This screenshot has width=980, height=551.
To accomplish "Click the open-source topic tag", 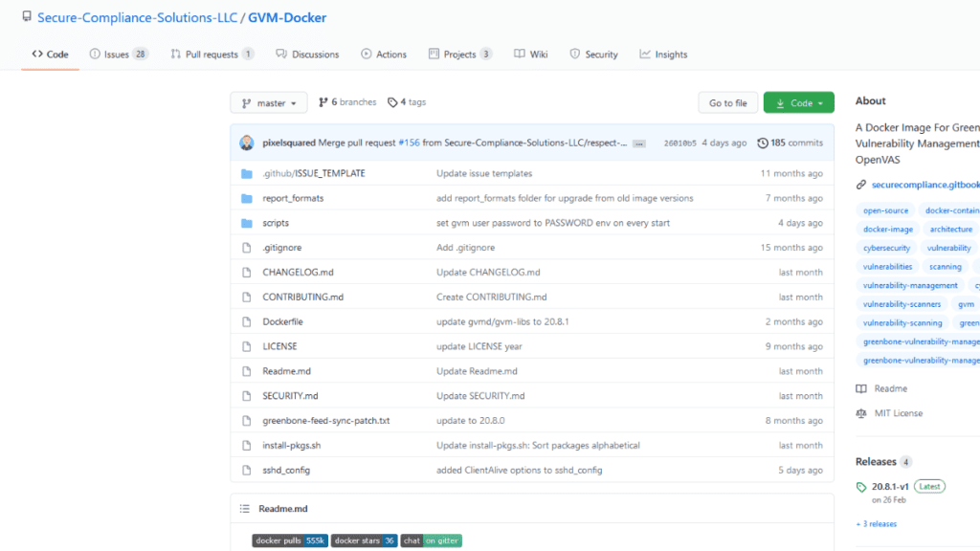I will click(x=885, y=210).
